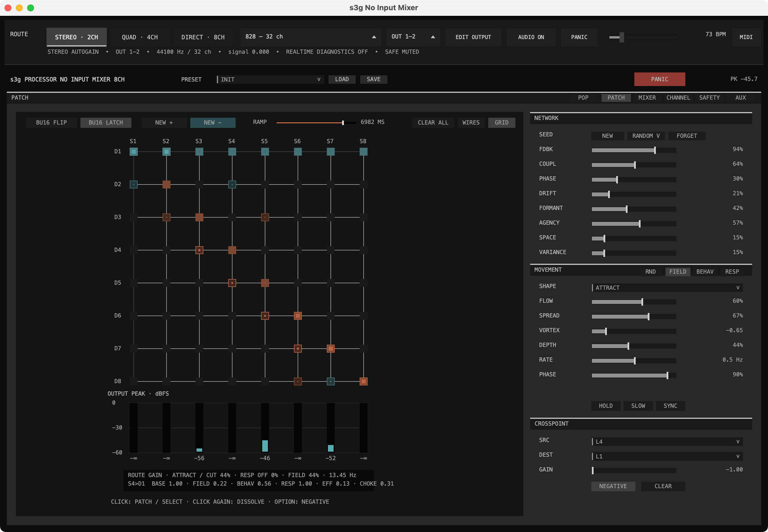This screenshot has height=532, width=768.
Task: Click the red PANIC button
Action: click(x=660, y=79)
